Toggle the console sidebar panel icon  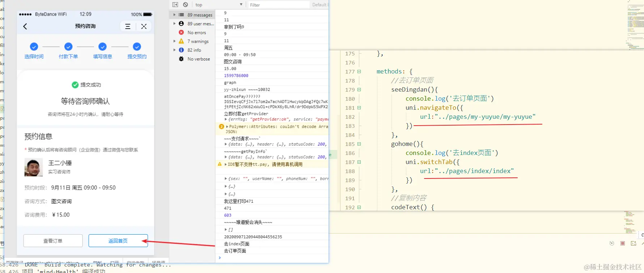175,5
